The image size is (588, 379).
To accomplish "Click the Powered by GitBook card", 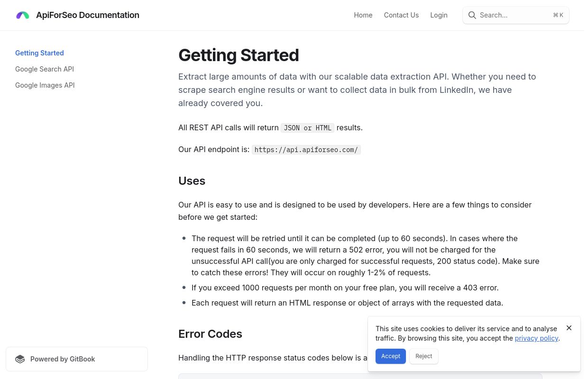I will (77, 359).
